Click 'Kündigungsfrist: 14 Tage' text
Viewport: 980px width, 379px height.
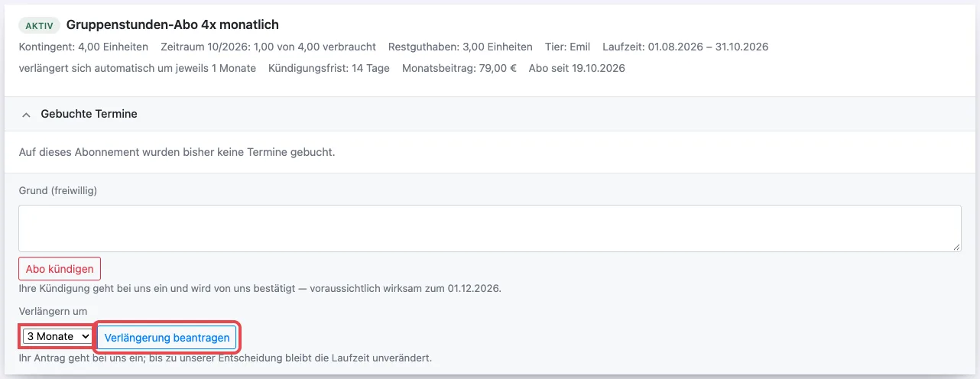pos(329,68)
